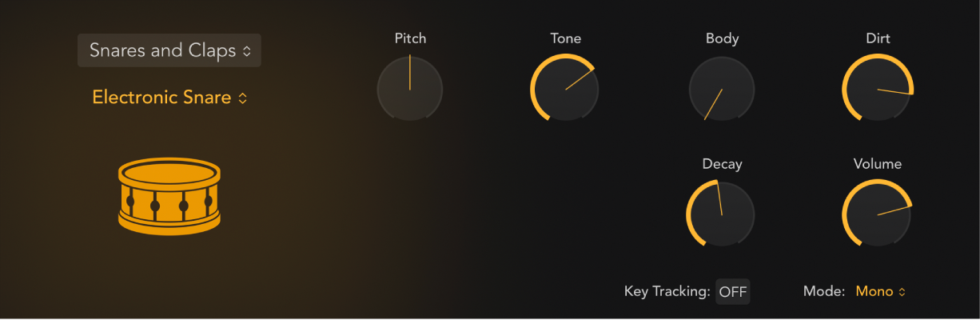Click the chevron next to Mono

point(902,292)
